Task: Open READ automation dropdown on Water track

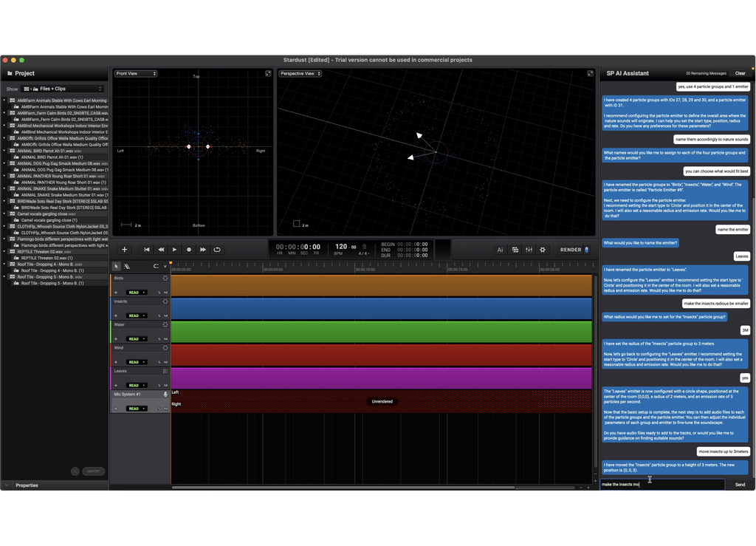Action: click(136, 339)
